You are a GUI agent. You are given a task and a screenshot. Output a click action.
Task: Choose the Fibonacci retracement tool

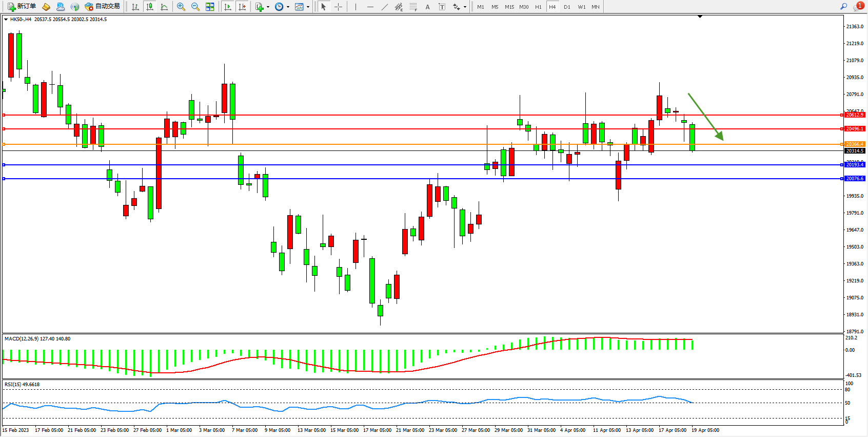point(413,7)
